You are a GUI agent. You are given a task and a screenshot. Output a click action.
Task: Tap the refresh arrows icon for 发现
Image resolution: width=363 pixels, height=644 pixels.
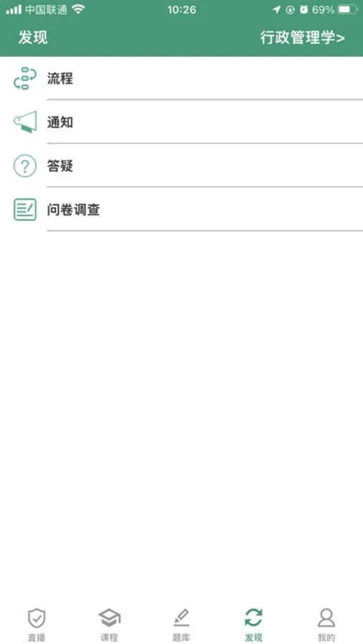(253, 618)
